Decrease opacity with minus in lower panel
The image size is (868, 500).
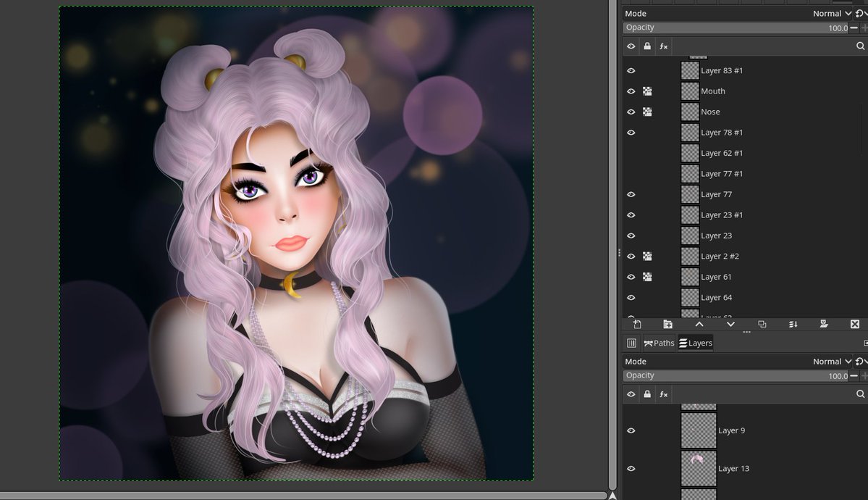point(854,376)
